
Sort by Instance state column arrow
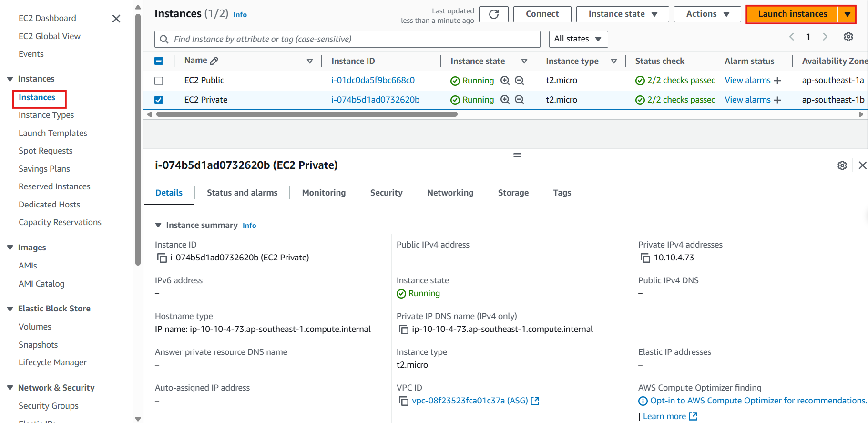click(x=524, y=61)
